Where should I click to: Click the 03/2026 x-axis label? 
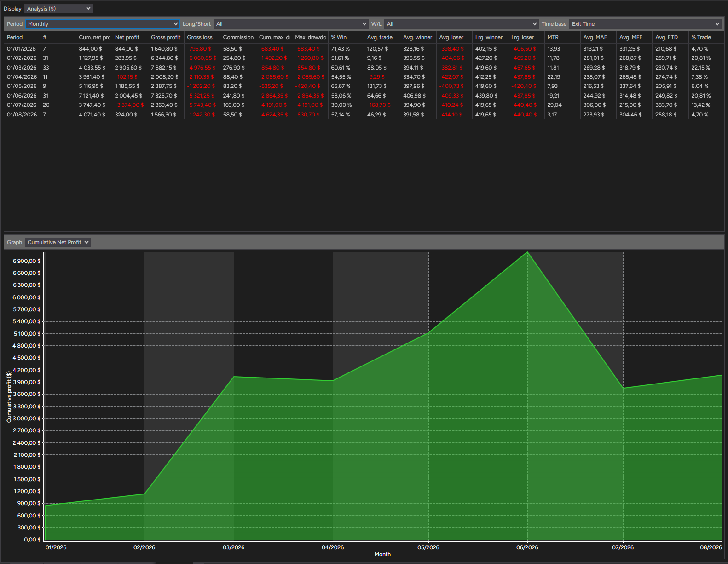(x=234, y=547)
